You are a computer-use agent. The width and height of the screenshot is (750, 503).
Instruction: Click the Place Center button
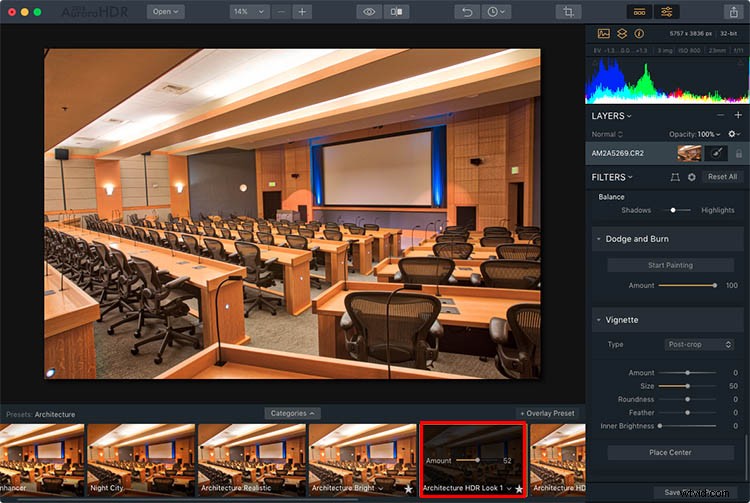[670, 452]
